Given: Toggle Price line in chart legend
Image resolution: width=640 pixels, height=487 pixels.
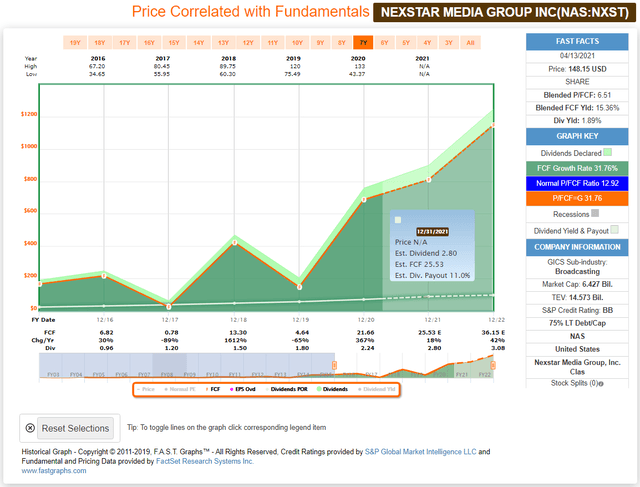Looking at the screenshot, I should click(146, 389).
